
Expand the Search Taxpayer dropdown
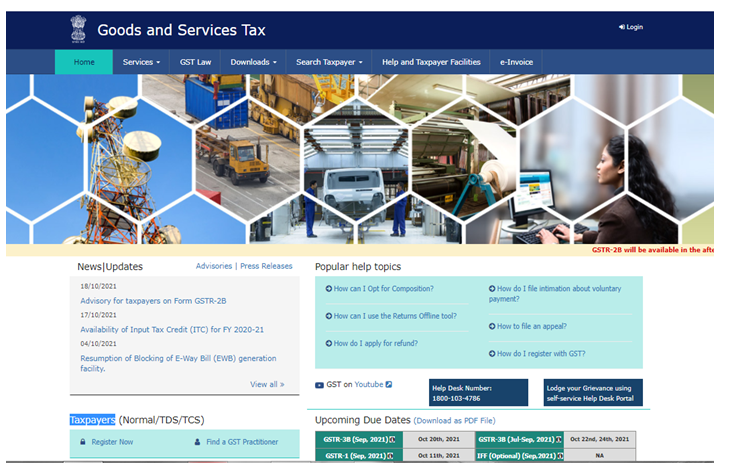coord(329,62)
